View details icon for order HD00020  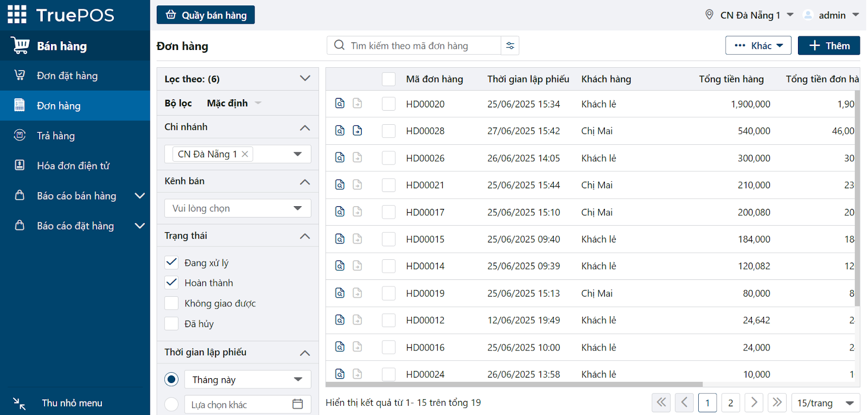[340, 103]
